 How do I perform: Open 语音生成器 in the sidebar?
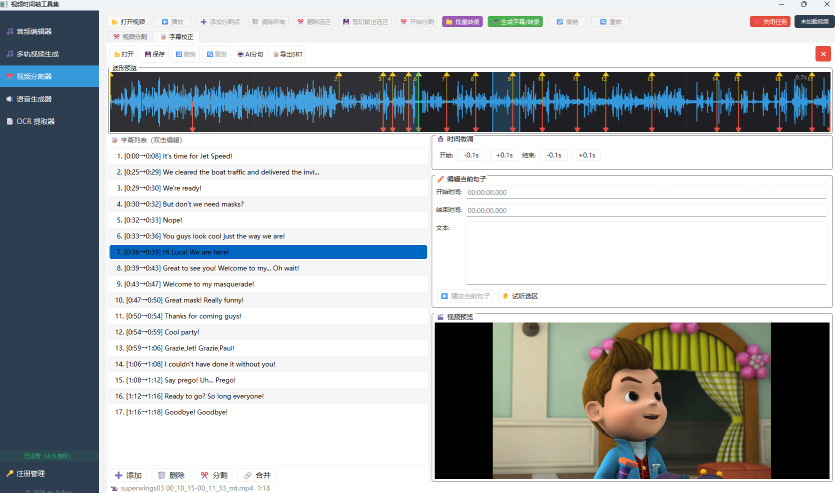click(x=49, y=98)
